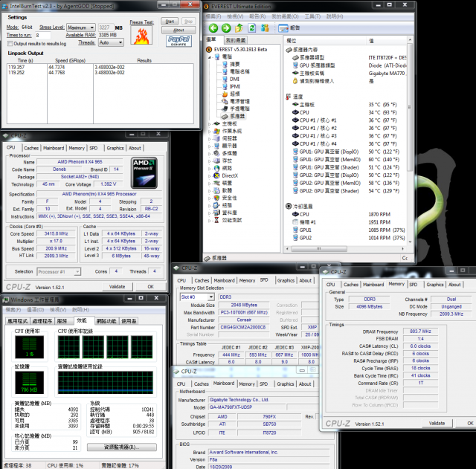
Task: Click the GA-MA790FXT-UD5P model field
Action: tap(247, 407)
